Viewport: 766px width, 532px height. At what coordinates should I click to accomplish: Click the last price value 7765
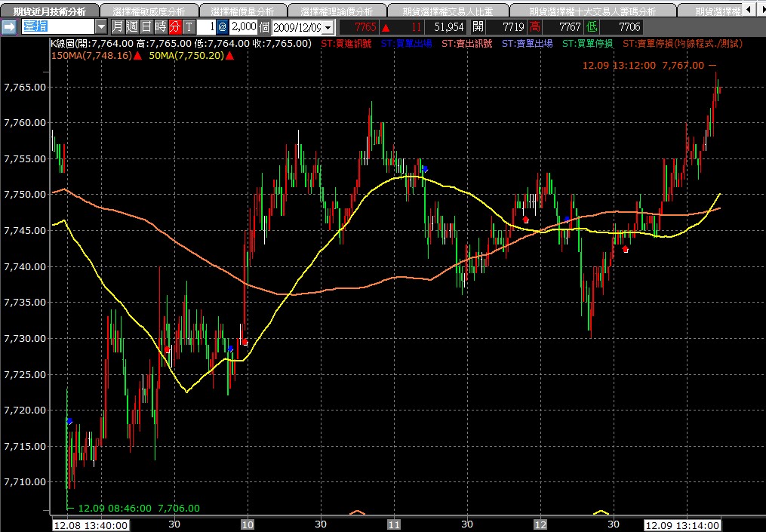click(365, 27)
